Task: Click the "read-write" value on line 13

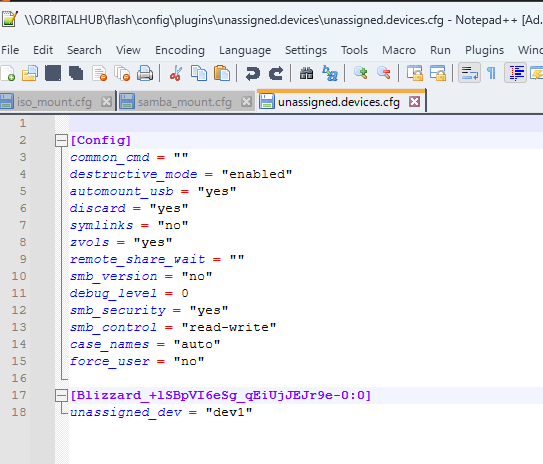Action: click(x=229, y=327)
